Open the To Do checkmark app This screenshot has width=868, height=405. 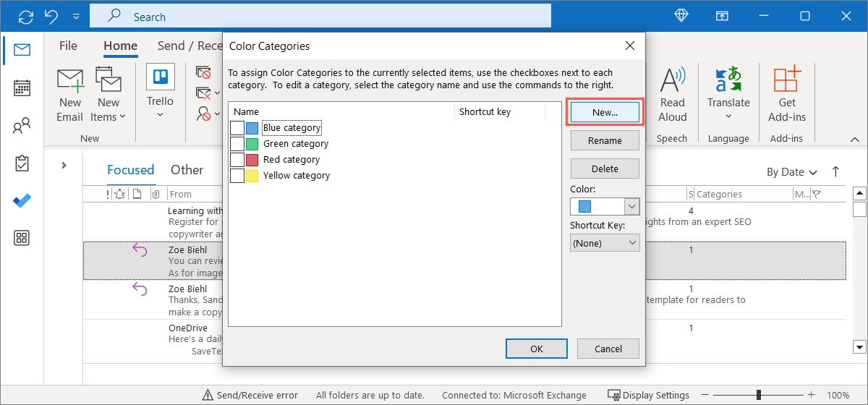(22, 201)
